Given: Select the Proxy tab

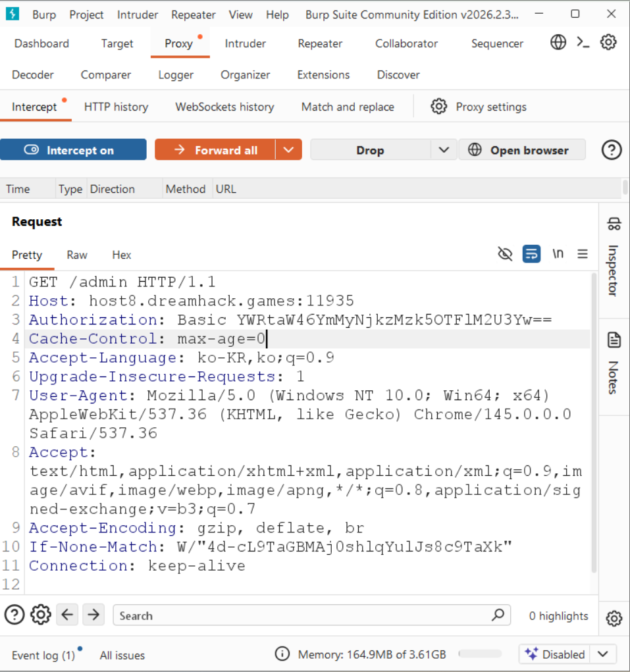Looking at the screenshot, I should click(x=178, y=43).
